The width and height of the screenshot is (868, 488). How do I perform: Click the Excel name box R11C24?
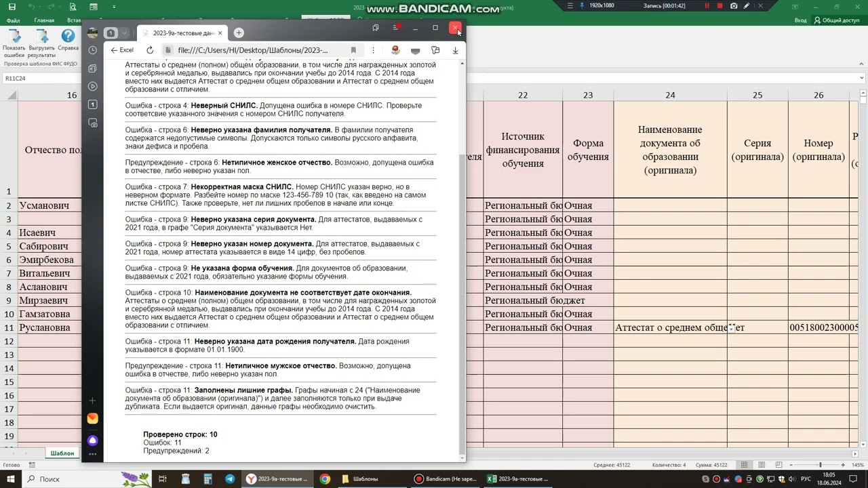41,78
